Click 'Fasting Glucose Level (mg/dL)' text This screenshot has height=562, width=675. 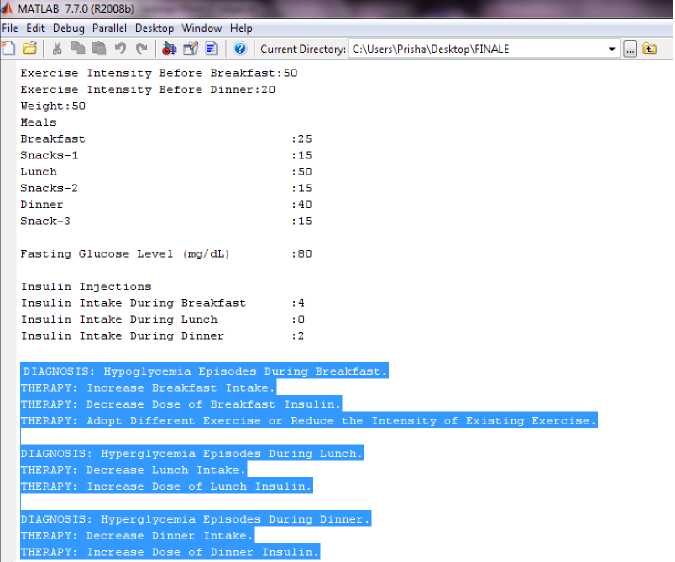click(125, 254)
